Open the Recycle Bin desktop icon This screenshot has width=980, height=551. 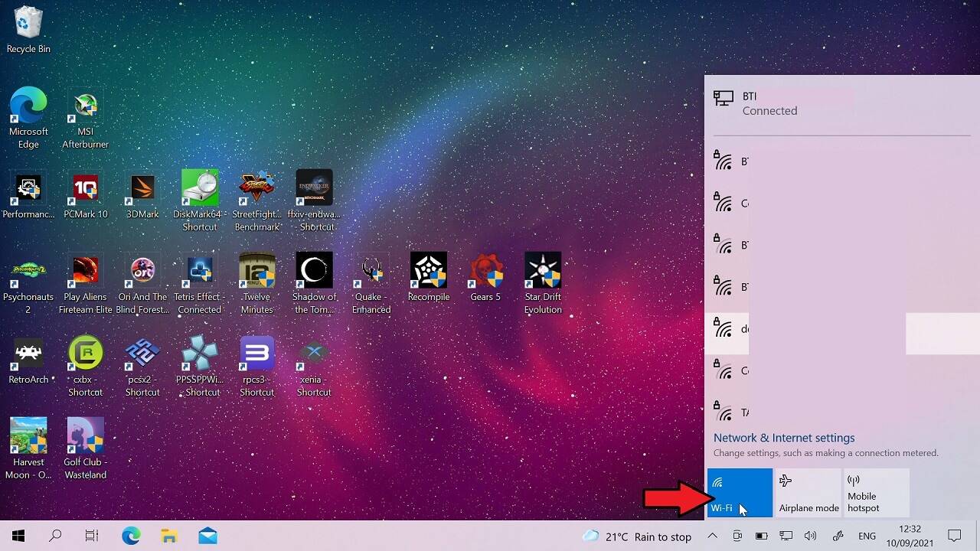pyautogui.click(x=28, y=31)
